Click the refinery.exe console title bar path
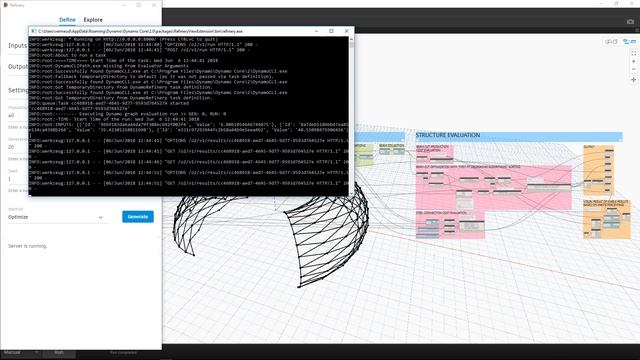This screenshot has width=640, height=360. (x=140, y=31)
